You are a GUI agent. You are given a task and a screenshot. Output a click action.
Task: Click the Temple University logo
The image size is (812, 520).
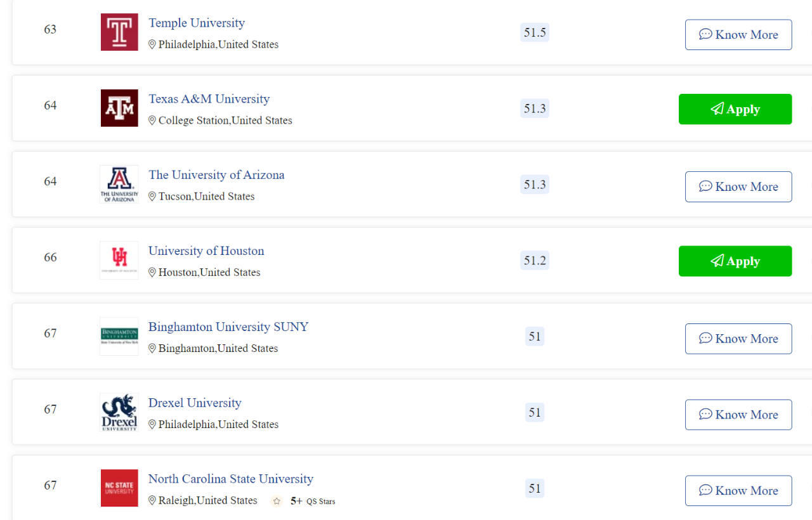pos(119,32)
